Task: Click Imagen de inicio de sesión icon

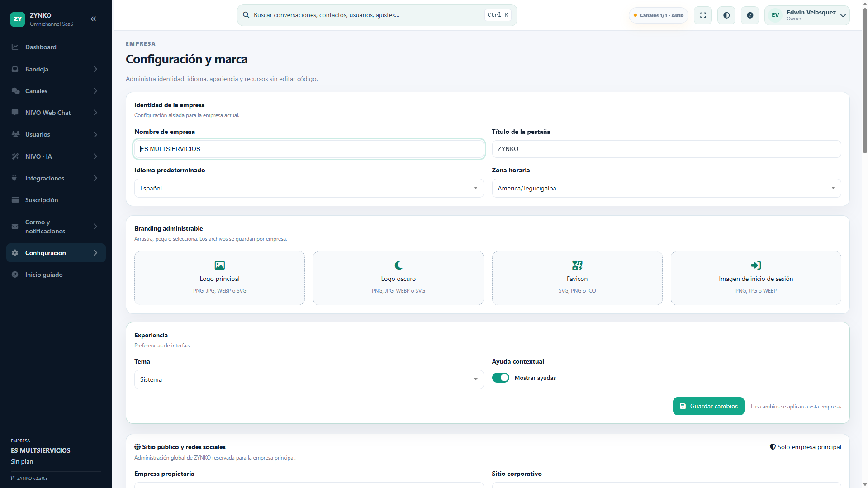Action: (x=756, y=265)
